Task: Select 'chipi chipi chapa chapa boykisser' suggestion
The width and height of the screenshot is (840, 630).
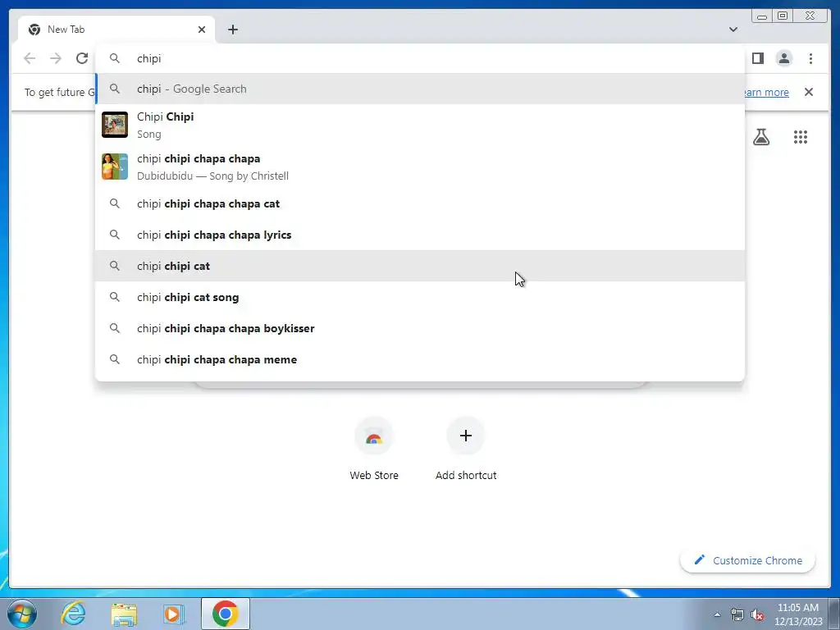Action: point(420,328)
